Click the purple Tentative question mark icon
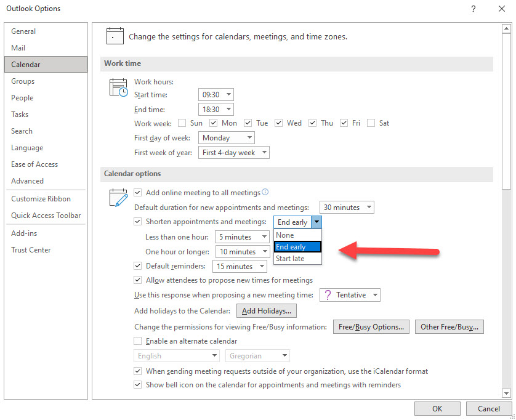The width and height of the screenshot is (516, 420). (328, 295)
